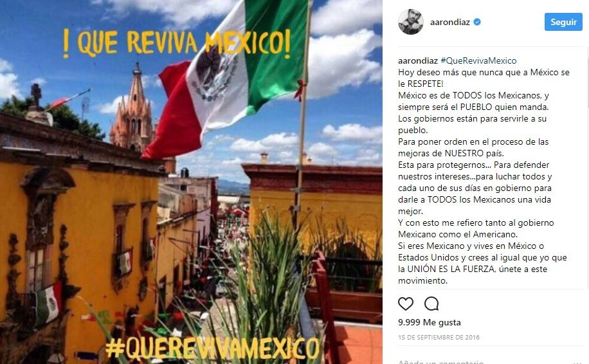Screen dimensions: 589x364
Task: Click the caption line containing UNIÓN ES LA FUERZA
Action: (473, 269)
